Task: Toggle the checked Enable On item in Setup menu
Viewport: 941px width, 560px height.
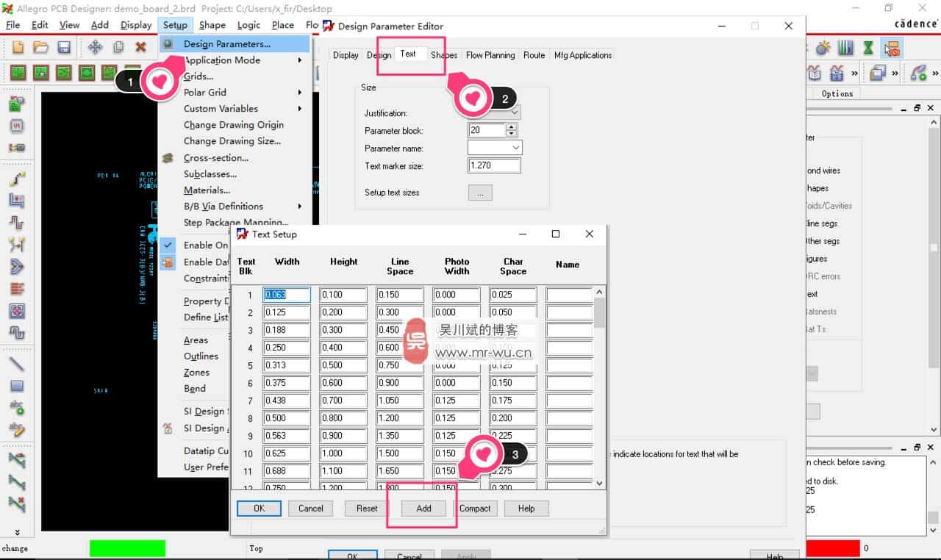Action: pos(168,245)
